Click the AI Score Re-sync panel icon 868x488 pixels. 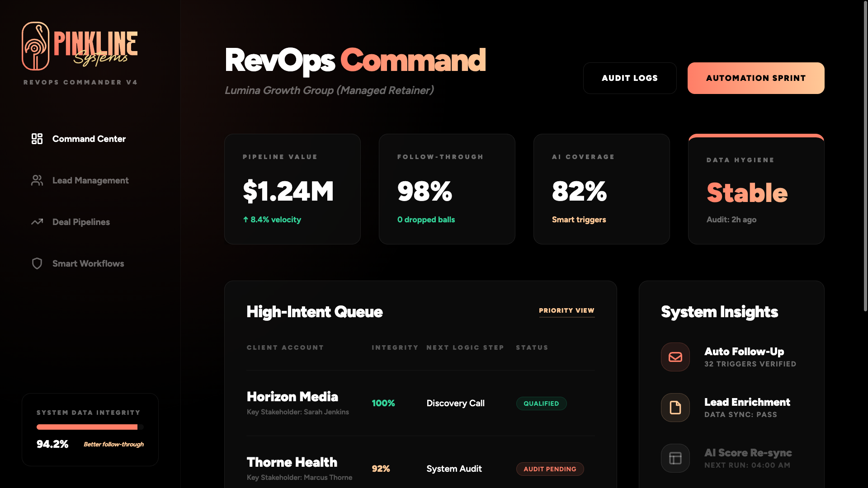click(x=675, y=458)
